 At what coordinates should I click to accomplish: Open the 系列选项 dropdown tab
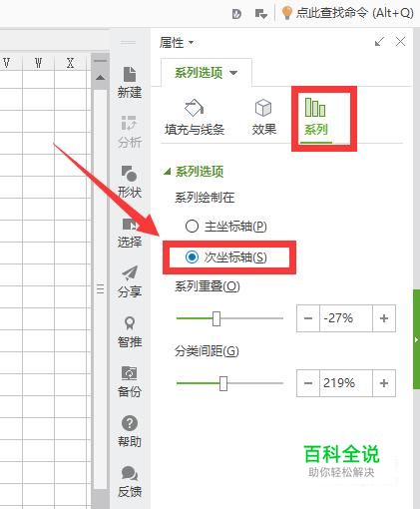point(207,73)
